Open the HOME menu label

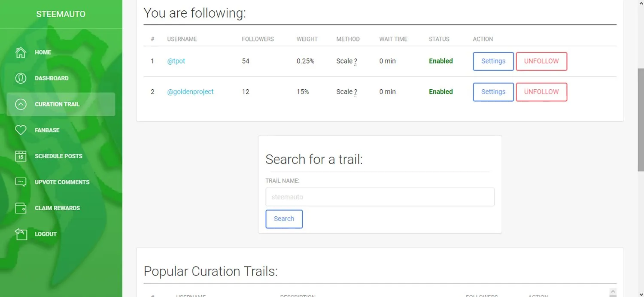point(43,52)
